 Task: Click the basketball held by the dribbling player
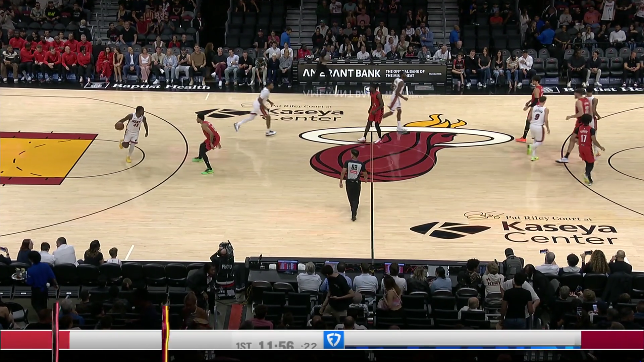coord(119,126)
